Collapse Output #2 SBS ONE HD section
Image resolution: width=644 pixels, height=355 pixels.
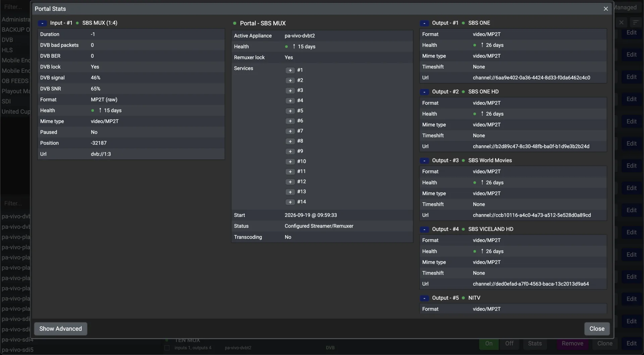point(424,92)
